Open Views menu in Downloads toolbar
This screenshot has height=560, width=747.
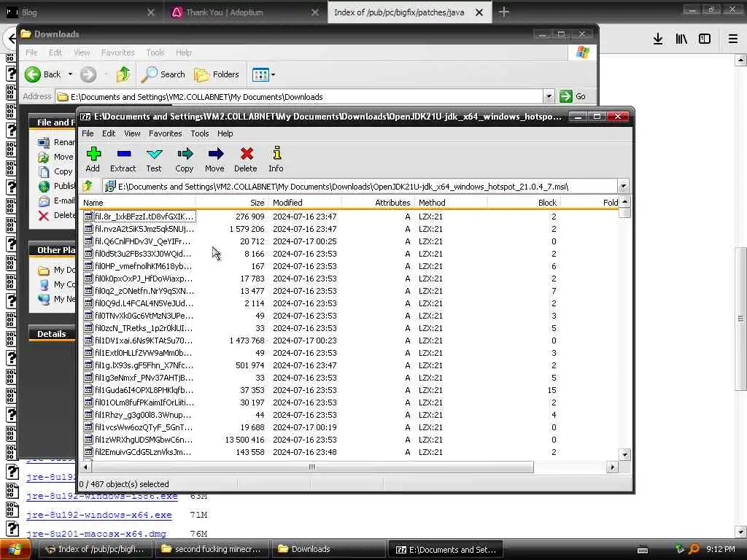[x=263, y=74]
